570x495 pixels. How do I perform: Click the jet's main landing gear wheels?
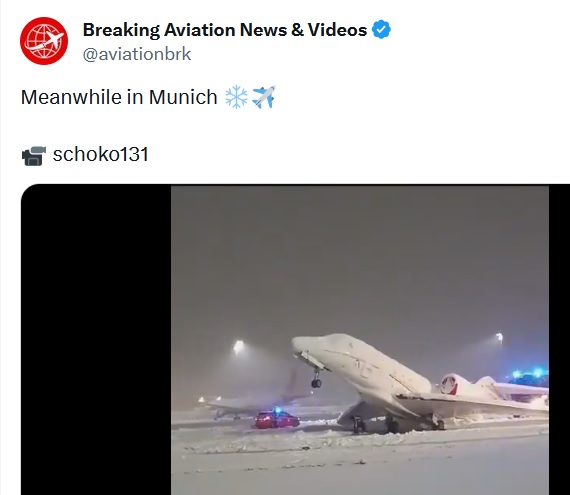394,424
